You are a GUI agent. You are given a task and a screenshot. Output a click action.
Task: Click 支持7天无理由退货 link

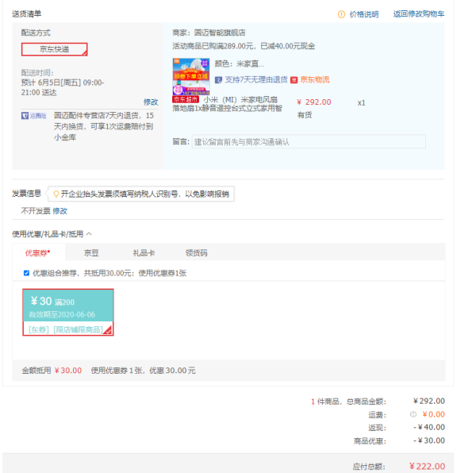pos(256,80)
